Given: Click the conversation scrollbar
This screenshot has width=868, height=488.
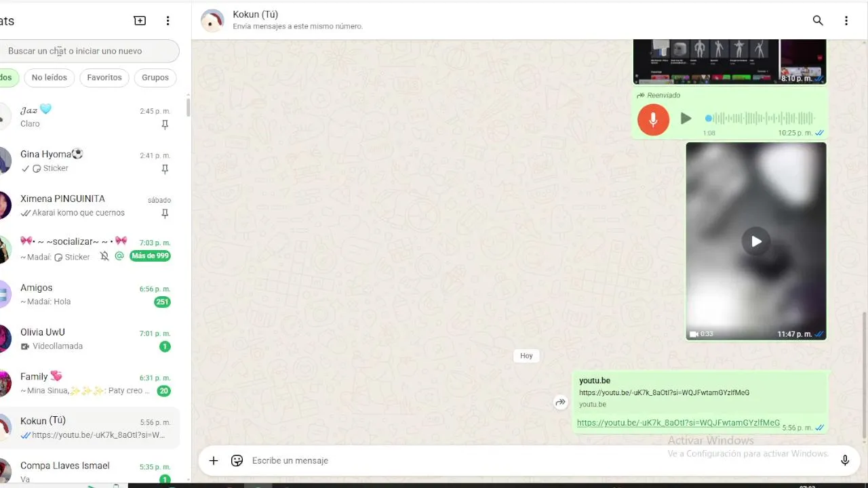Looking at the screenshot, I should [864, 375].
